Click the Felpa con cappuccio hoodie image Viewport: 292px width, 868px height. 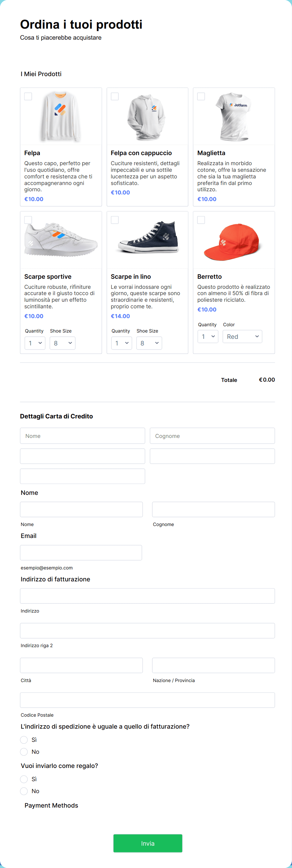[147, 117]
